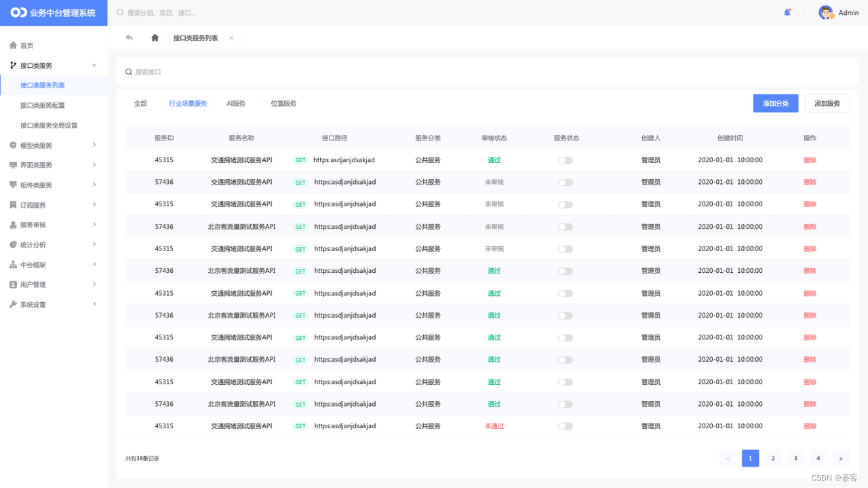Expand the 订阅服务 menu chevron
The width and height of the screenshot is (868, 488).
click(94, 204)
